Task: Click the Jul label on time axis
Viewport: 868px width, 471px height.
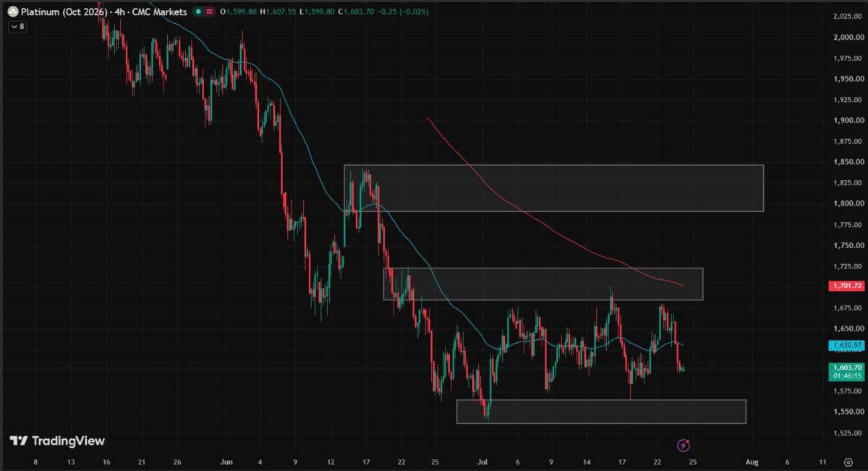Action: coord(483,462)
